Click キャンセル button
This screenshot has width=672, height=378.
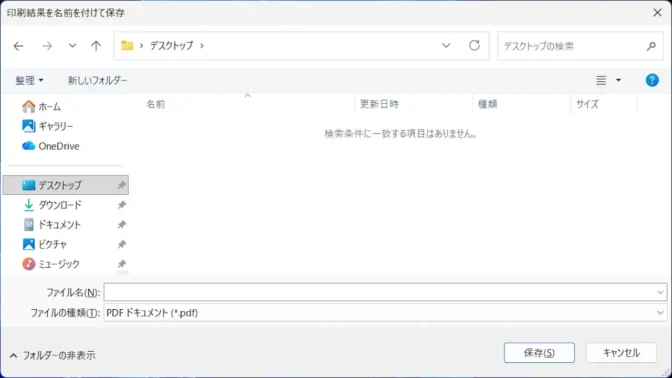(x=621, y=353)
